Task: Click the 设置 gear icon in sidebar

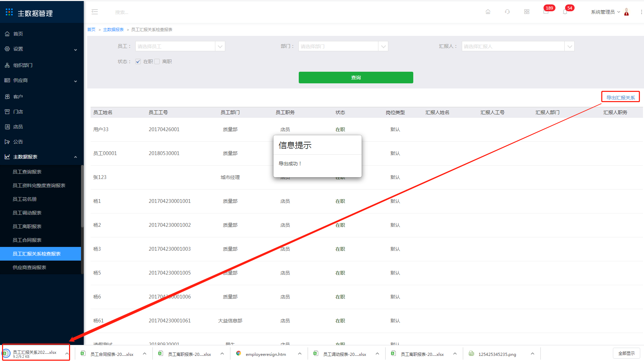Action: [x=7, y=49]
